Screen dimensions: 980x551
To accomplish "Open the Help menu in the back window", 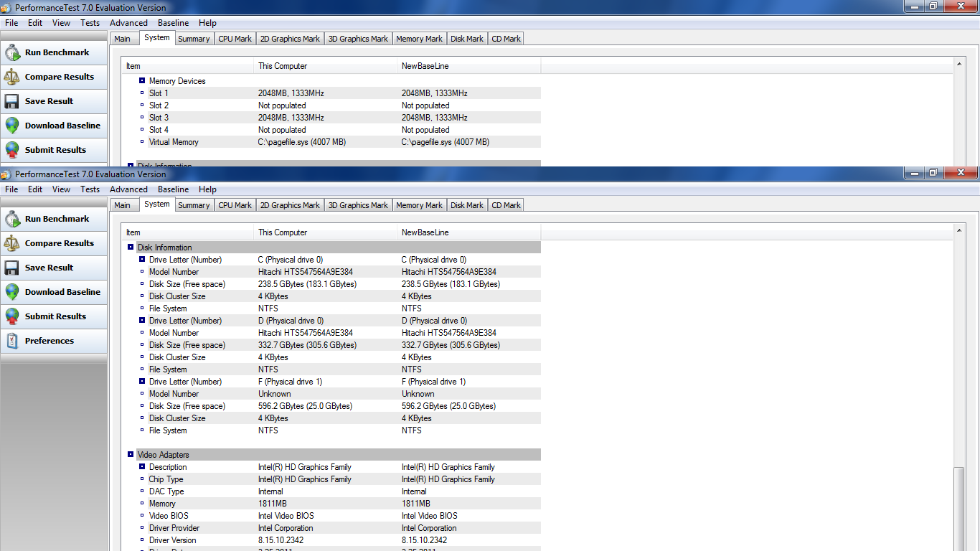I will [207, 23].
